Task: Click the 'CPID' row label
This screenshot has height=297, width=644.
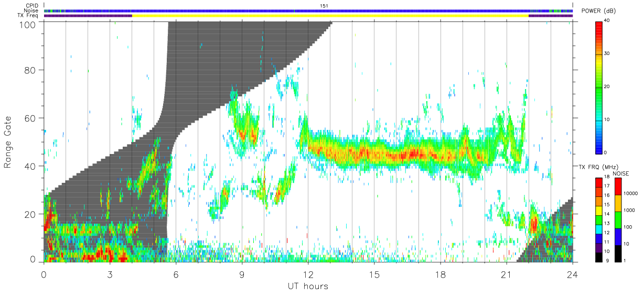Action: tap(32, 6)
